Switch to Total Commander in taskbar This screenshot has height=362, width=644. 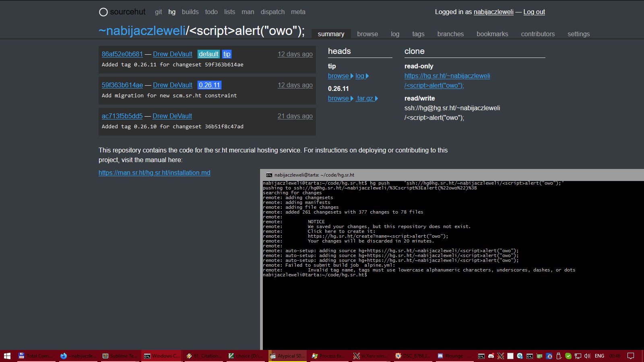click(36, 356)
